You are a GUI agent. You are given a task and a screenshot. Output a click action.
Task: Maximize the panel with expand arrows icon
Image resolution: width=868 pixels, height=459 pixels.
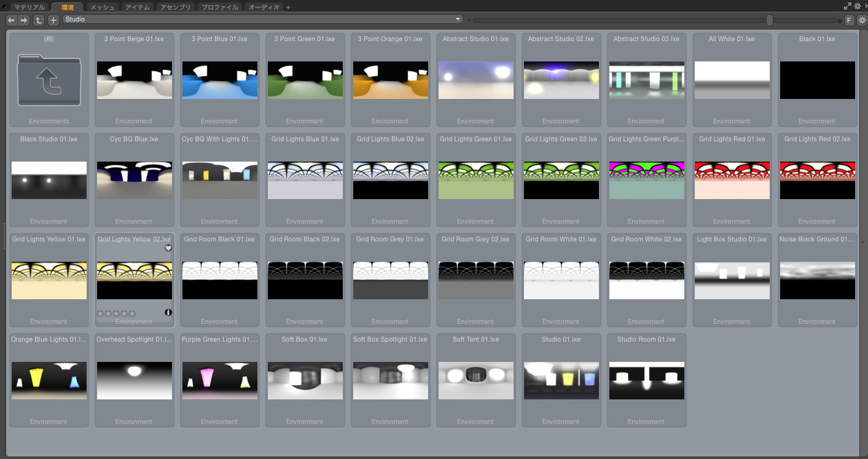(x=848, y=6)
